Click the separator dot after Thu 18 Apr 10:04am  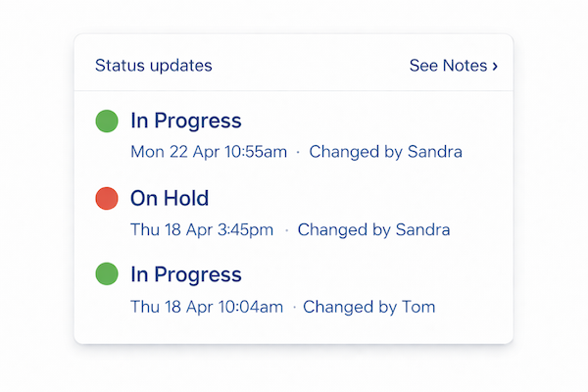click(294, 308)
